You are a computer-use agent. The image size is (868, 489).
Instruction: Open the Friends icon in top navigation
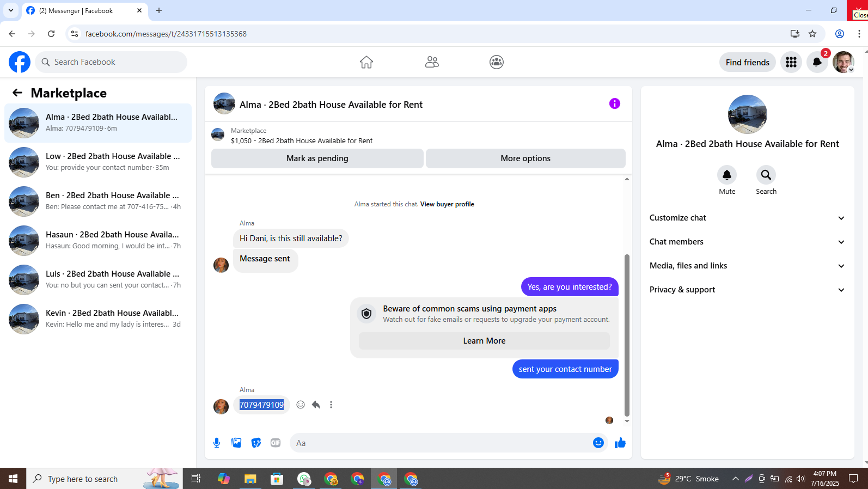(432, 62)
